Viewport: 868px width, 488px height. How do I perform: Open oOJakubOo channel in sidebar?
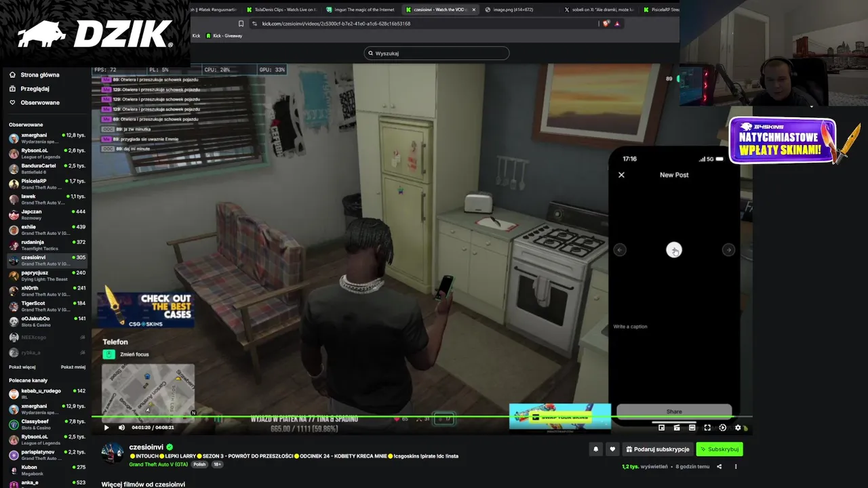(x=47, y=321)
